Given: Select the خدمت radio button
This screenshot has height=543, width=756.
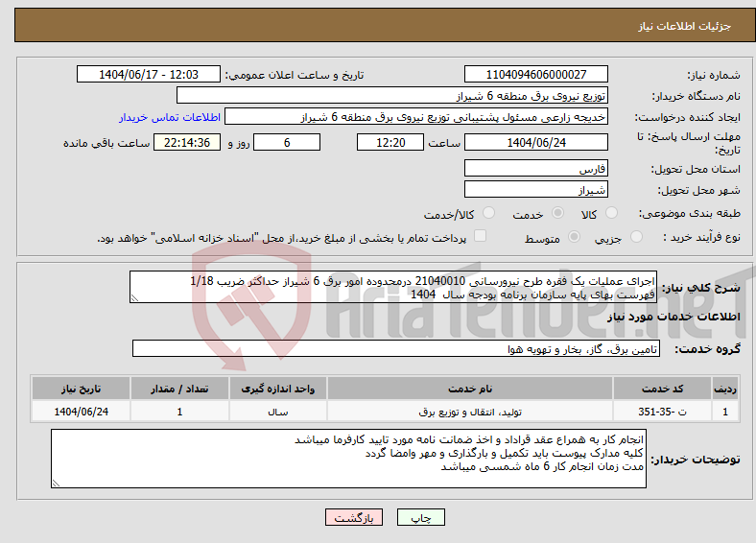Looking at the screenshot, I should 557,213.
